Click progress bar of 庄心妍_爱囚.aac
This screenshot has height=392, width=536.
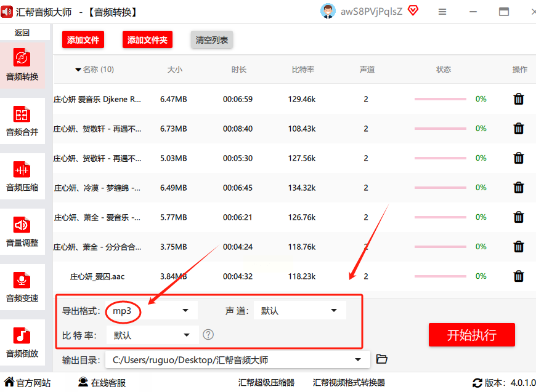441,276
